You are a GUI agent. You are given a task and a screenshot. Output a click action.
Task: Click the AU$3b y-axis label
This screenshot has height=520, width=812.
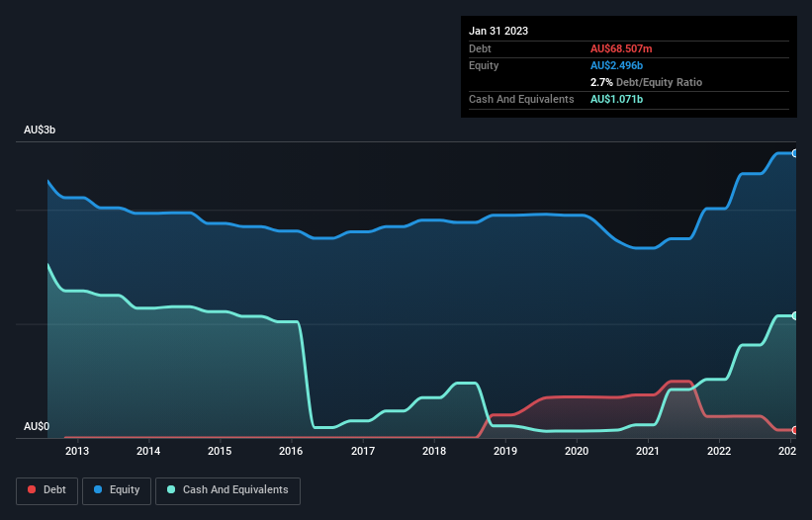[x=40, y=130]
